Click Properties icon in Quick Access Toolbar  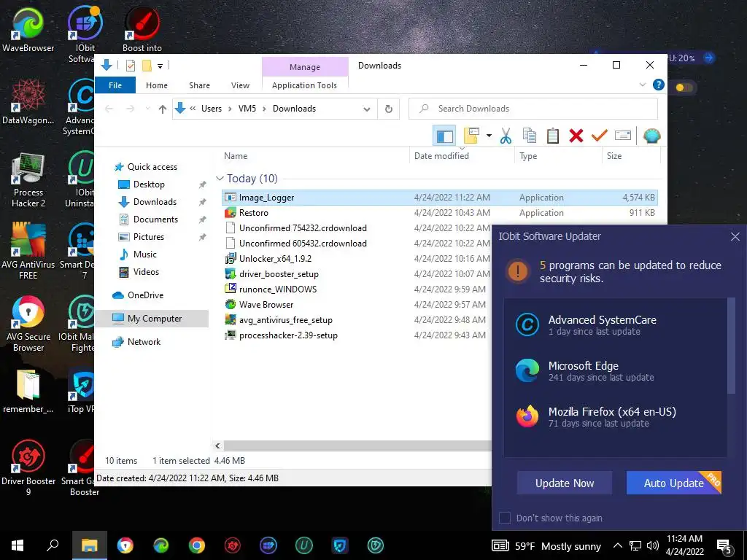click(x=130, y=65)
